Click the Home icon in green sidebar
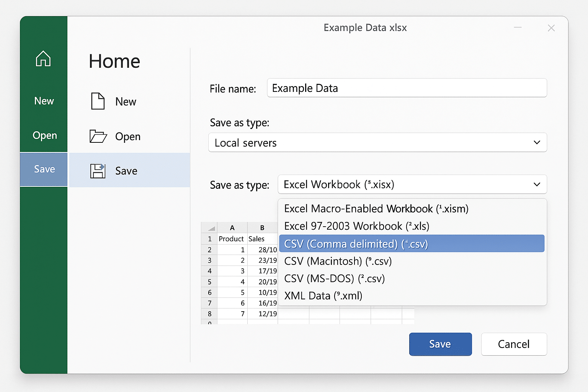588x392 pixels. click(43, 59)
